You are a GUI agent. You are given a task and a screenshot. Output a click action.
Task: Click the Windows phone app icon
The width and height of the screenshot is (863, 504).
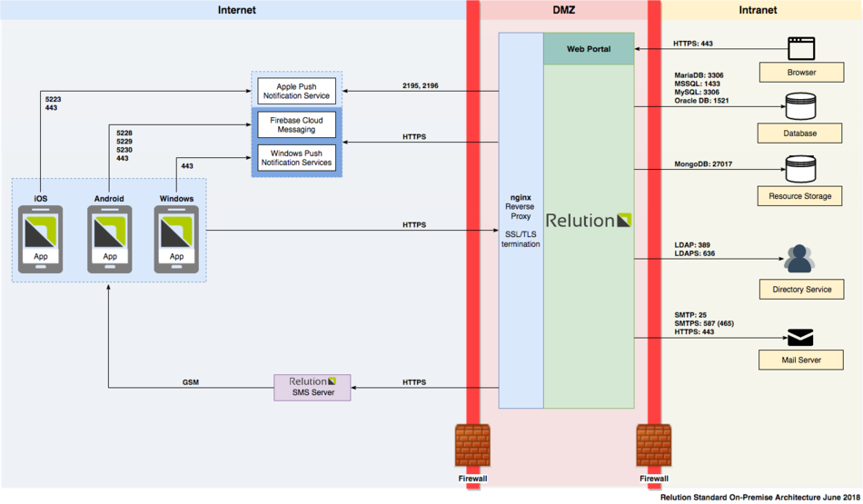click(176, 239)
